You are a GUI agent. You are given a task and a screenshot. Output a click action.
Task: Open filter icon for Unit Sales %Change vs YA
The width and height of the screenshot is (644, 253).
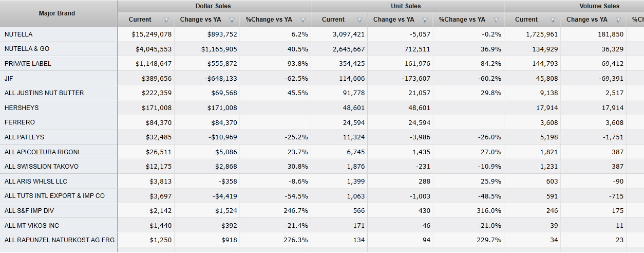coord(496,20)
